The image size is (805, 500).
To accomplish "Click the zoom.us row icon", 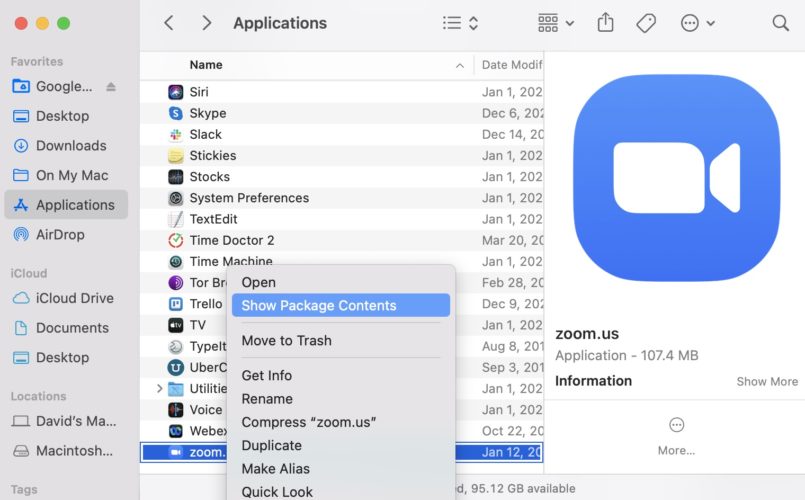I will (x=176, y=452).
